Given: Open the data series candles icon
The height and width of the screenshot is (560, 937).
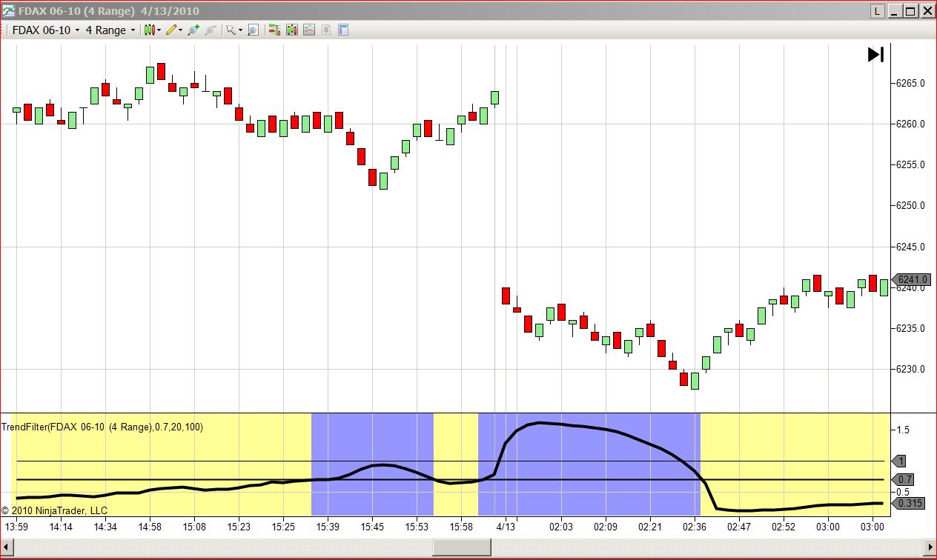Looking at the screenshot, I should pos(291,30).
